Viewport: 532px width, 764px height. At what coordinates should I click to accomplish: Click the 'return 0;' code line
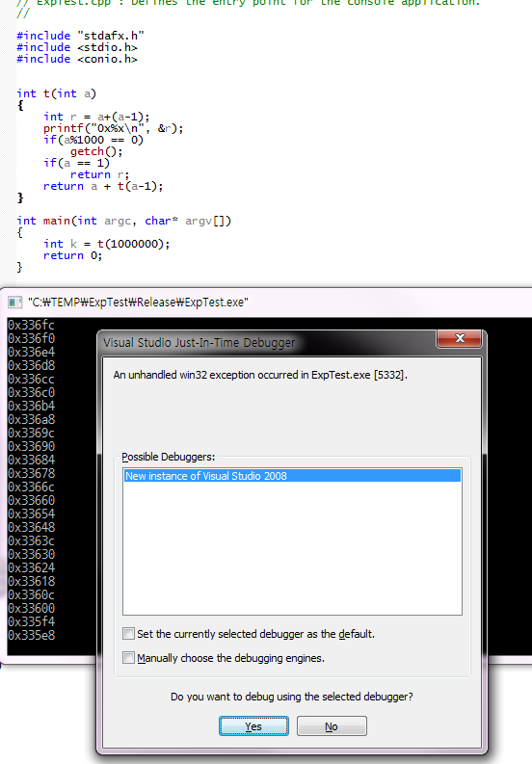click(x=73, y=255)
